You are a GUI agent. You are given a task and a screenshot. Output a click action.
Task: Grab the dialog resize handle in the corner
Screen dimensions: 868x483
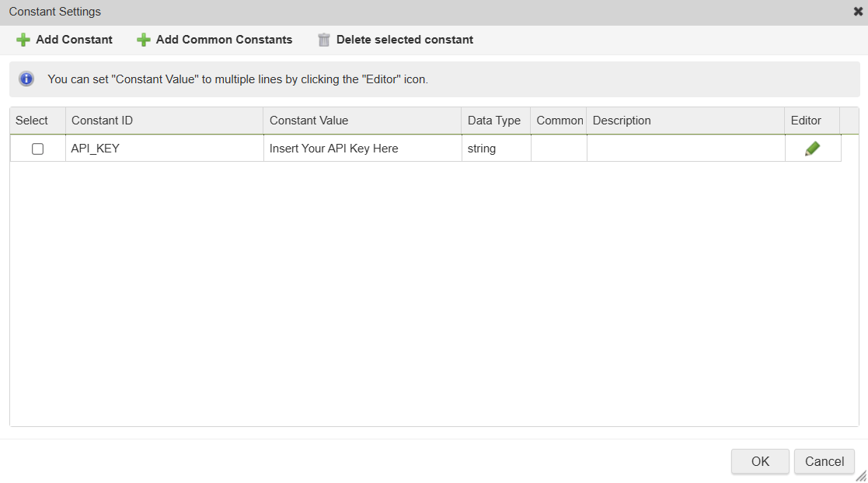[861, 476]
